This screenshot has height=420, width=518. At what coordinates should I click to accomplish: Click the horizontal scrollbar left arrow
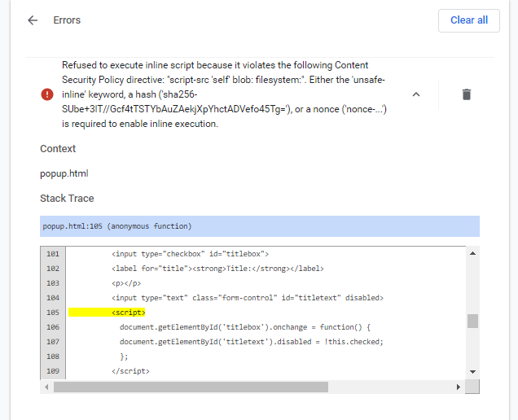pos(46,387)
